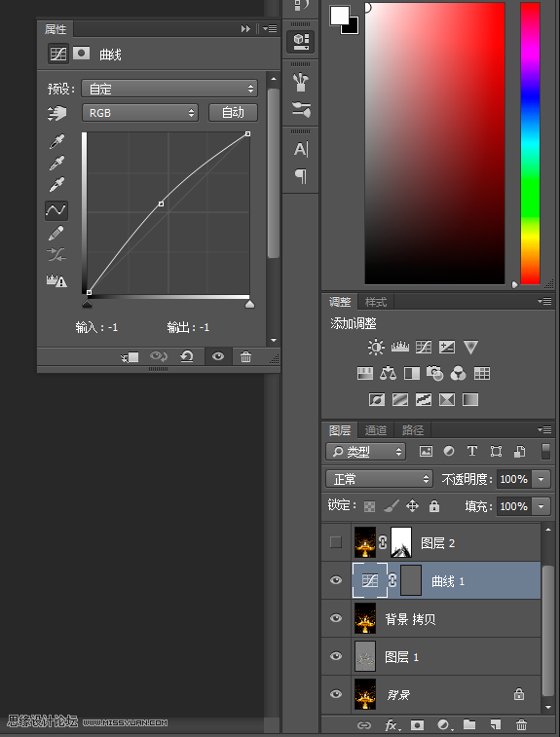Toggle layer filtering switch on or off

tap(545, 451)
